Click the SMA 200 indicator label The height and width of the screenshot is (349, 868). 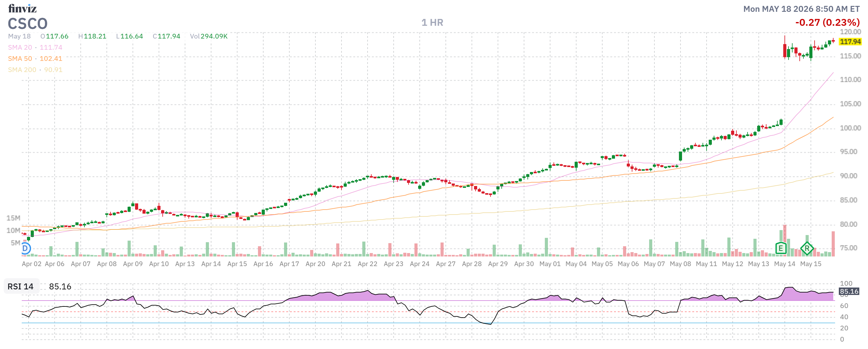[22, 70]
